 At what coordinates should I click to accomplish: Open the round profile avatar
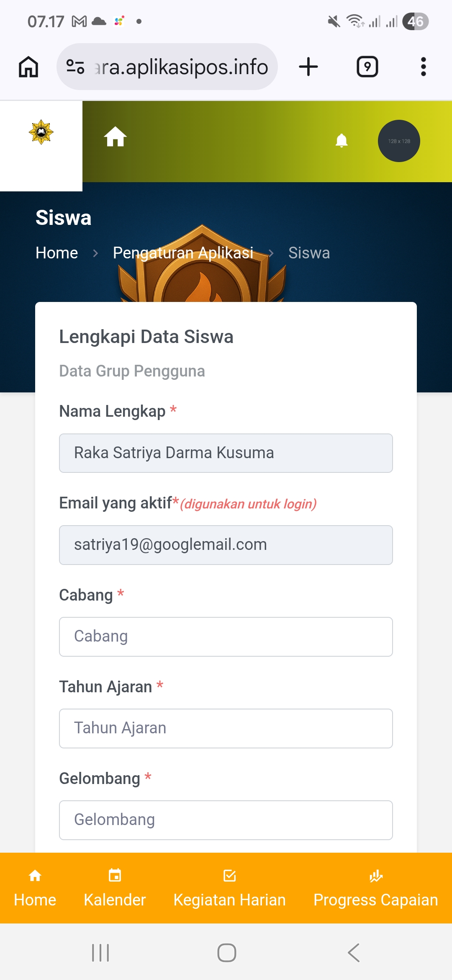[399, 141]
